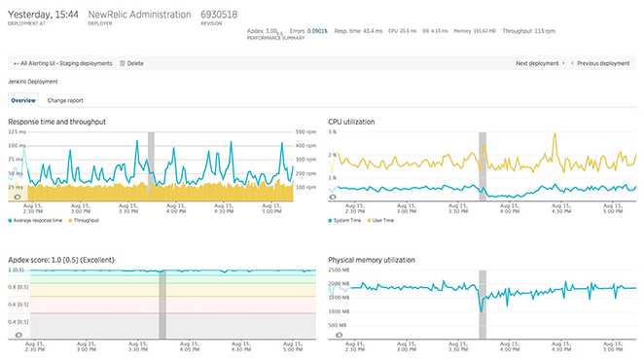This screenshot has width=644, height=359.
Task: Click the CPU 25.6 ms summary value
Action: click(403, 31)
